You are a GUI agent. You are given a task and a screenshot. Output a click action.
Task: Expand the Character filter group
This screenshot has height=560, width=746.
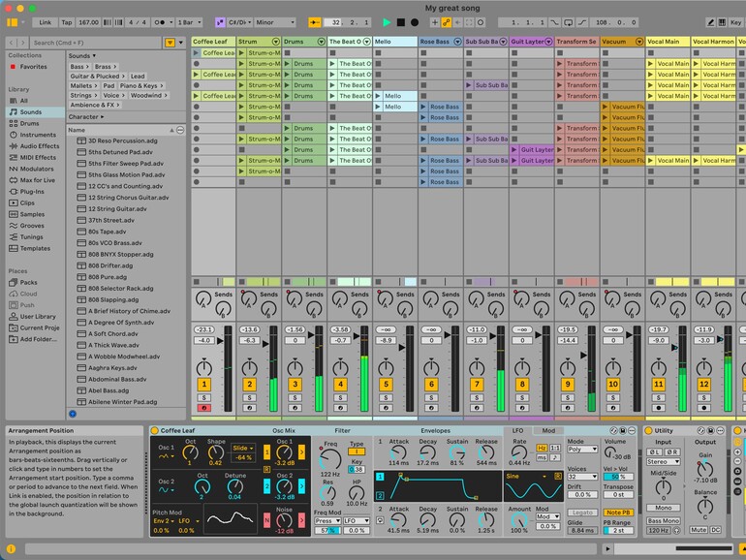point(85,116)
